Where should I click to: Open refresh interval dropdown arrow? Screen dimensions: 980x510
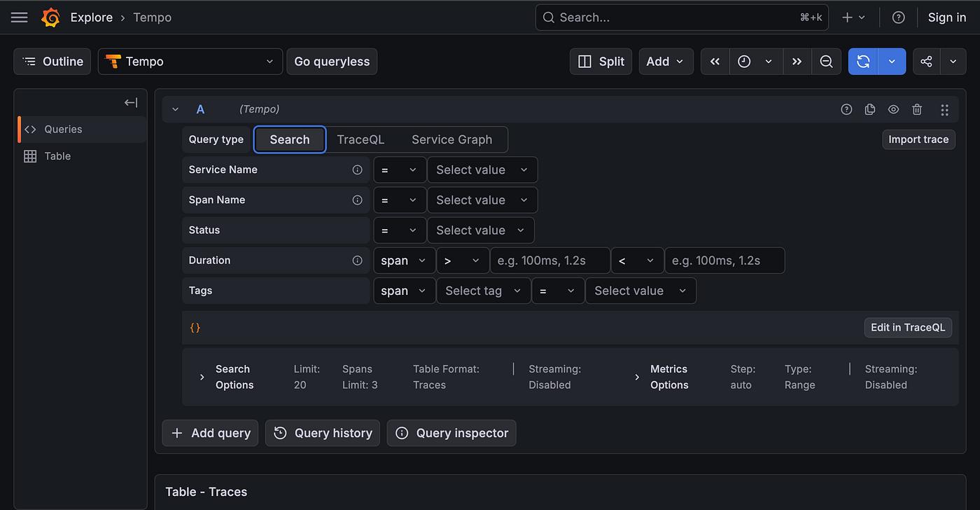[892, 62]
